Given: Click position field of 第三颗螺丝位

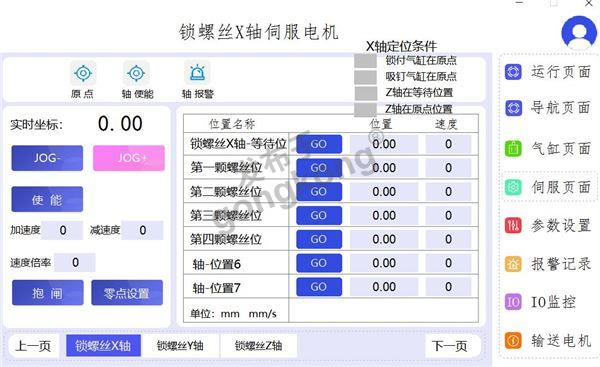Looking at the screenshot, I should 384,215.
